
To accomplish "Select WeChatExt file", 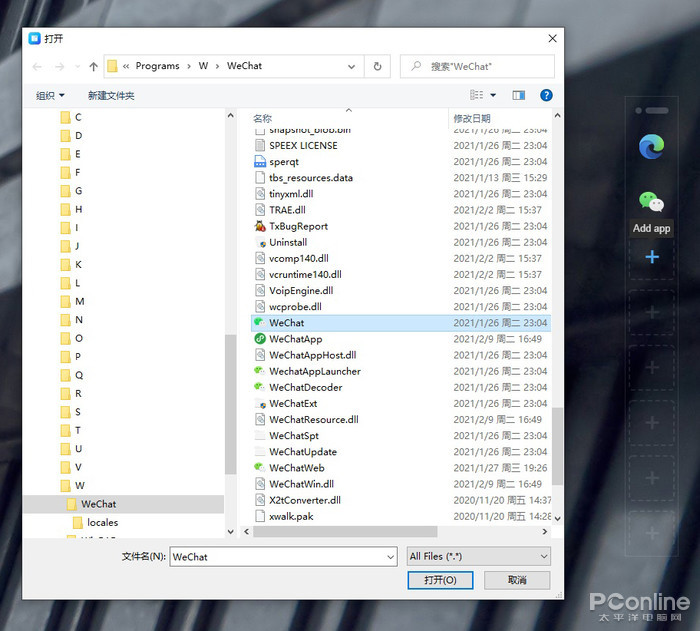I will pos(293,403).
